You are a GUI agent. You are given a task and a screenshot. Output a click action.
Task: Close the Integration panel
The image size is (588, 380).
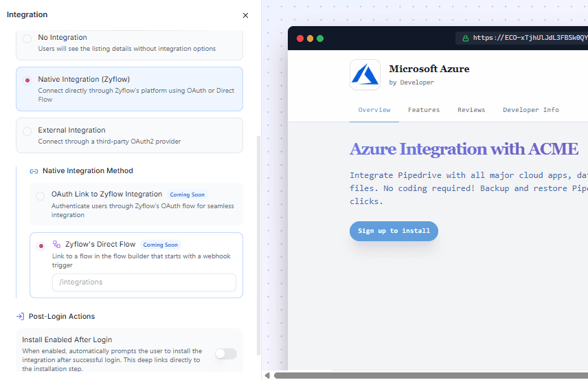245,15
